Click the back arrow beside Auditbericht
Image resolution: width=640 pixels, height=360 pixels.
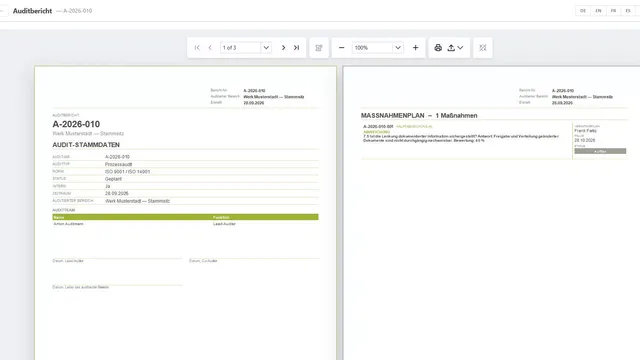tap(2, 11)
